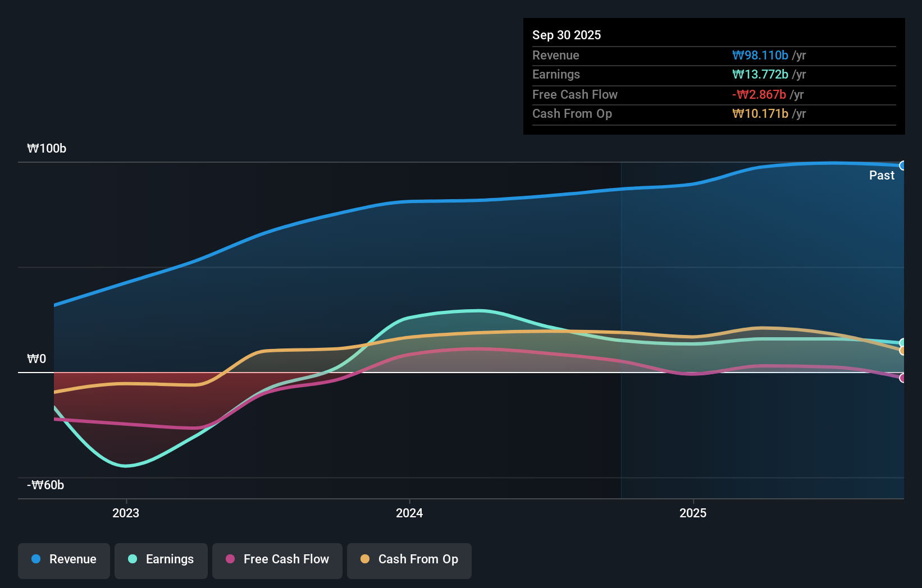The image size is (922, 588).
Task: Click the blue Revenue legend dot
Action: pos(36,559)
